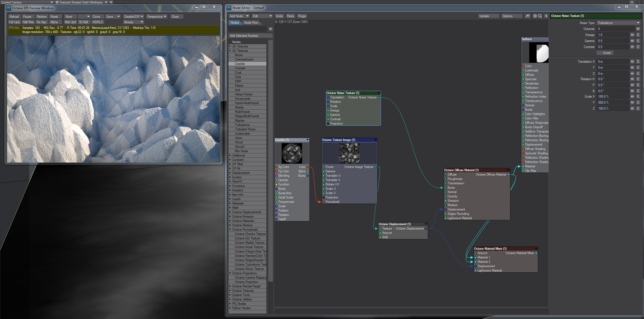This screenshot has width=644, height=319.
Task: Click the Color input connector on Surface node
Action: (523, 66)
